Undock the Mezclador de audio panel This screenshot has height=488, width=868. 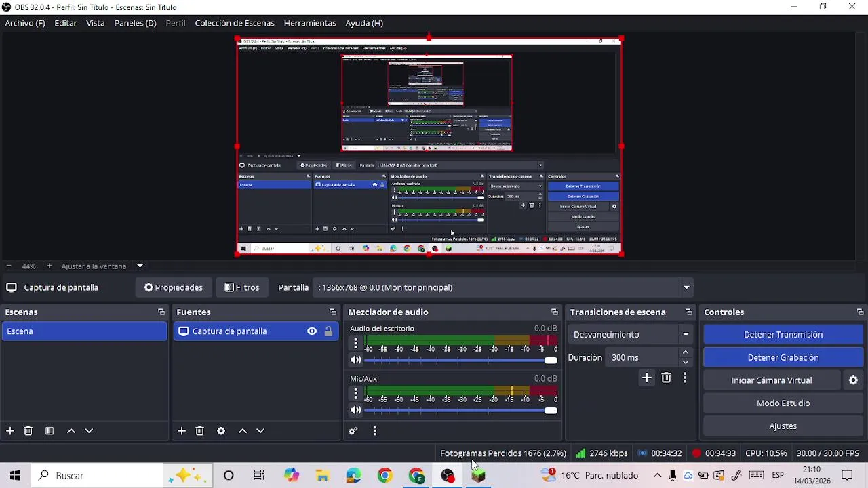click(555, 312)
